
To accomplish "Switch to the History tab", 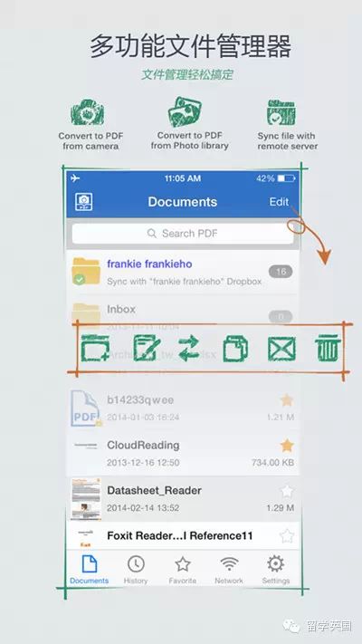I will point(136,570).
